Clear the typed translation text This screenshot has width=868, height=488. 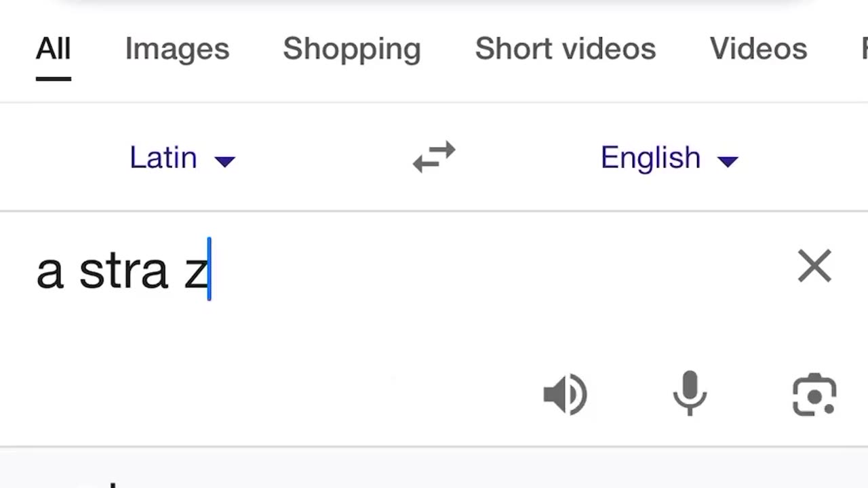tap(814, 266)
